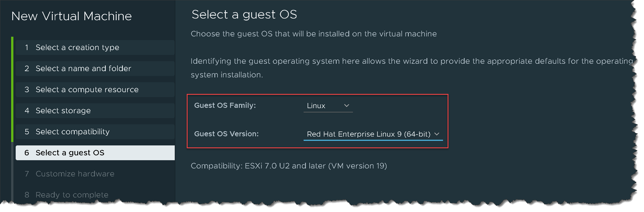Click the Guest OS Family label

(x=225, y=106)
